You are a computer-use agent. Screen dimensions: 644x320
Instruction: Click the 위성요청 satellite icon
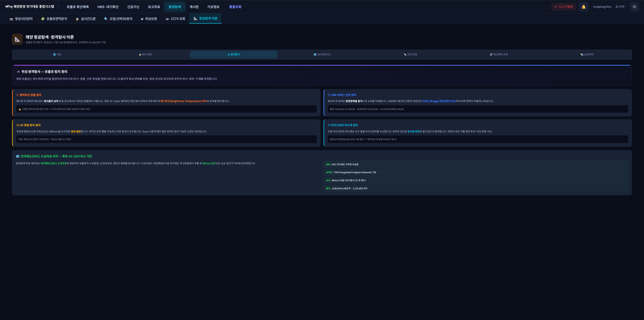[x=142, y=19]
